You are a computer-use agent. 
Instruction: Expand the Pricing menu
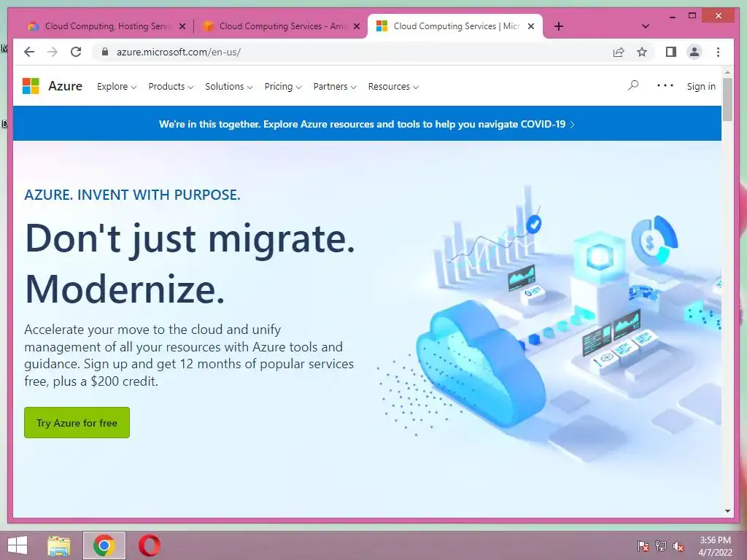[283, 87]
